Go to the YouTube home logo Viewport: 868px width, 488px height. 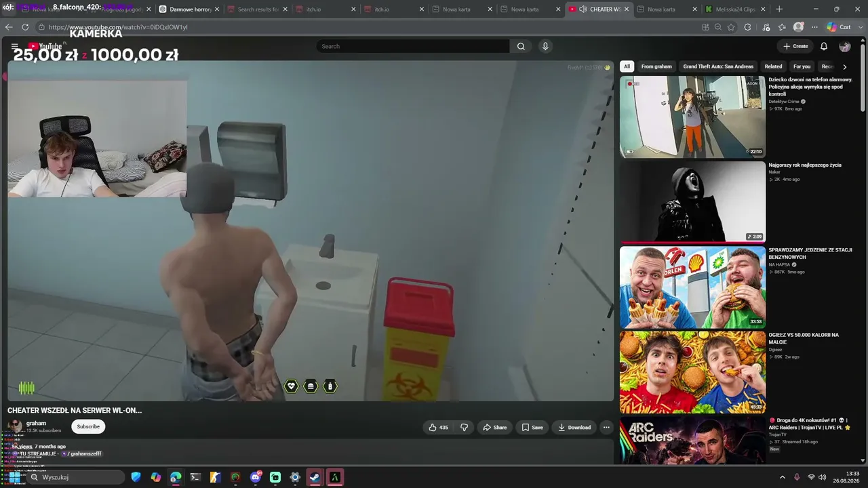pyautogui.click(x=45, y=46)
